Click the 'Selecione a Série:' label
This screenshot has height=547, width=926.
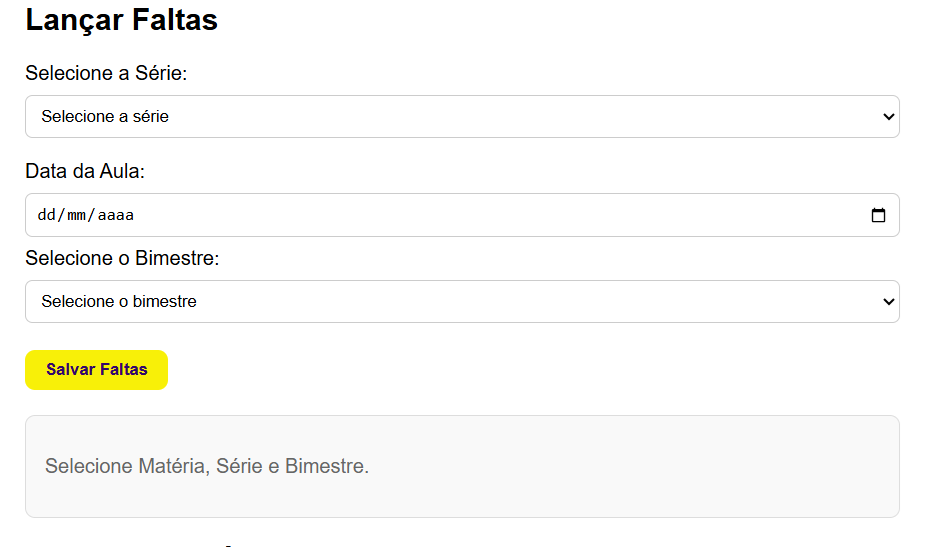click(x=106, y=73)
